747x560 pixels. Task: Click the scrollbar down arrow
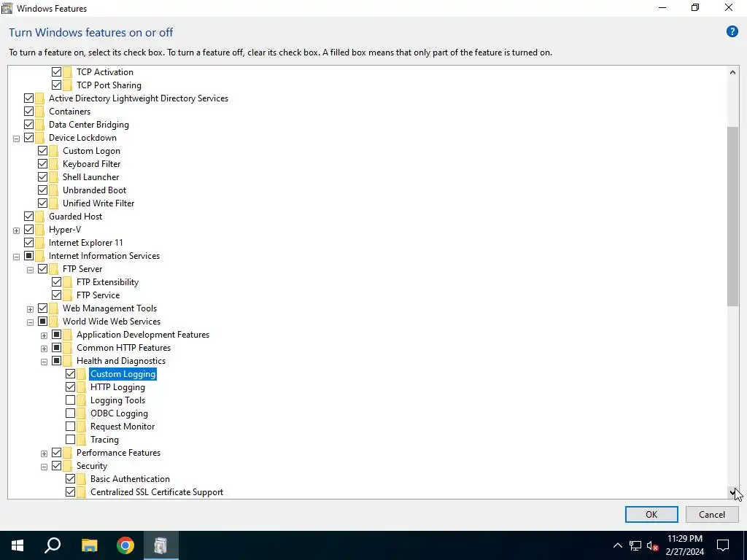click(732, 492)
